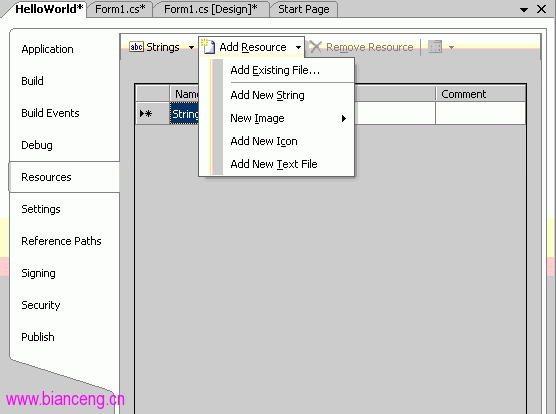556x414 pixels.
Task: Click the Name column header
Action: (x=184, y=94)
